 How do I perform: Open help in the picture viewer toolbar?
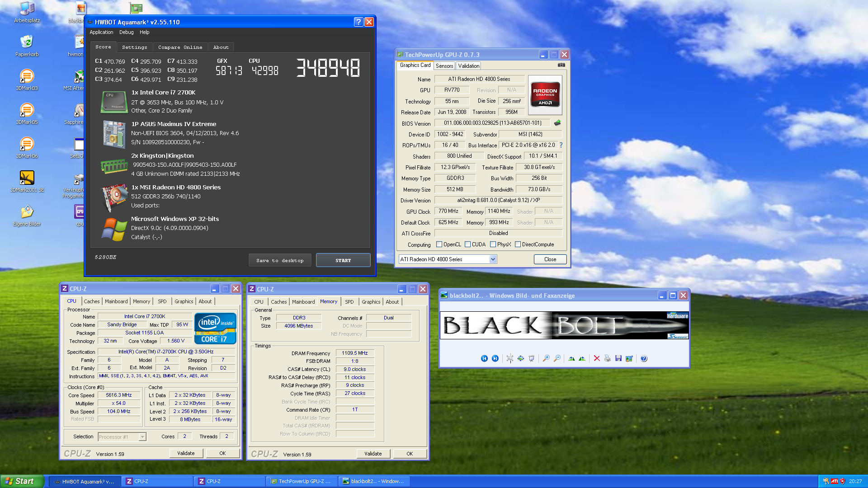pyautogui.click(x=644, y=358)
